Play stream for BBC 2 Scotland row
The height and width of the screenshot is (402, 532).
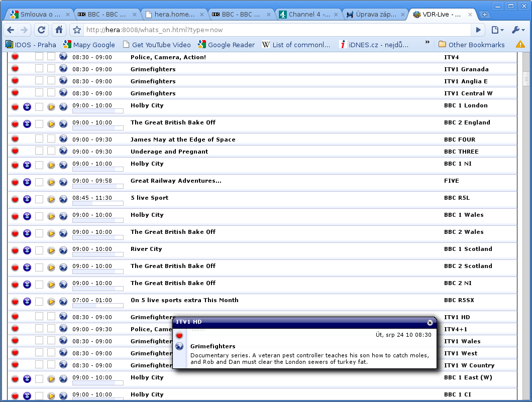(x=51, y=268)
